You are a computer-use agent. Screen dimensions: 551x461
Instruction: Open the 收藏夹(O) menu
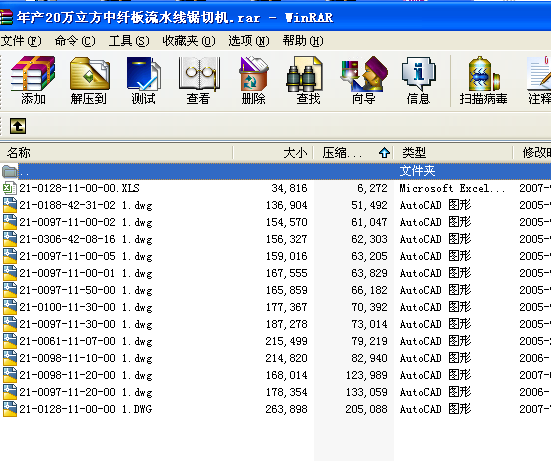(189, 41)
